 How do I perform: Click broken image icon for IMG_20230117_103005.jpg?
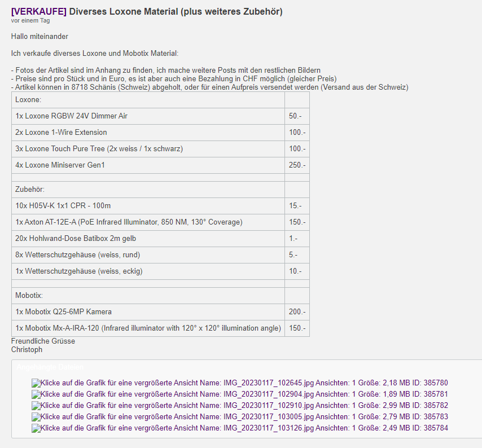click(x=36, y=417)
